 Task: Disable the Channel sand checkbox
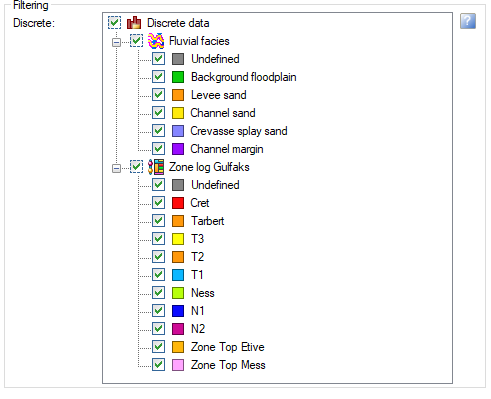(158, 113)
